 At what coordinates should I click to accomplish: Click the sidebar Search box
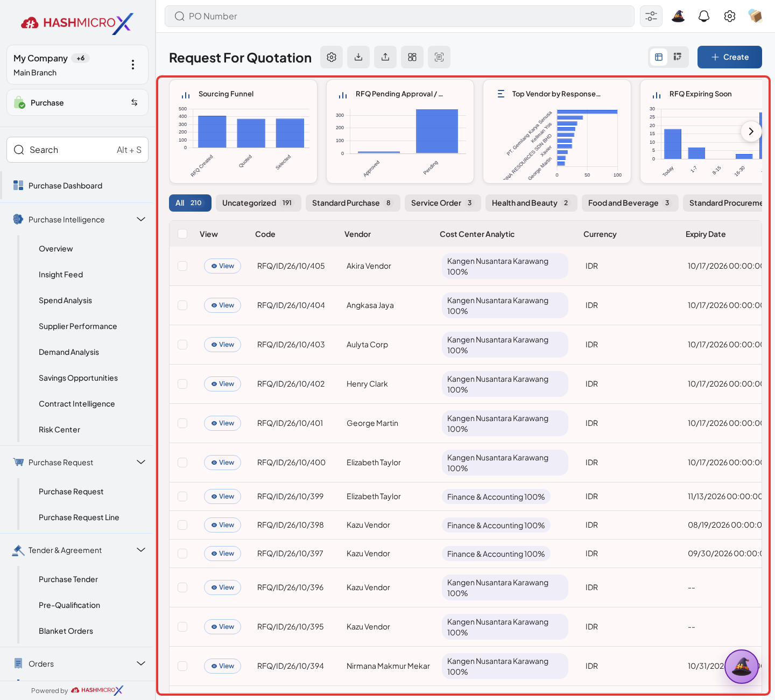click(x=77, y=150)
